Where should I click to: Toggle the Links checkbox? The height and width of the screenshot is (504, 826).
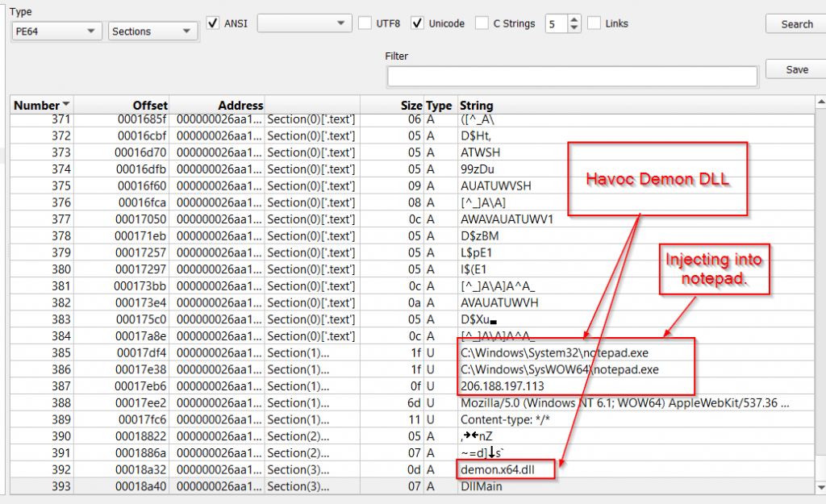pyautogui.click(x=594, y=23)
